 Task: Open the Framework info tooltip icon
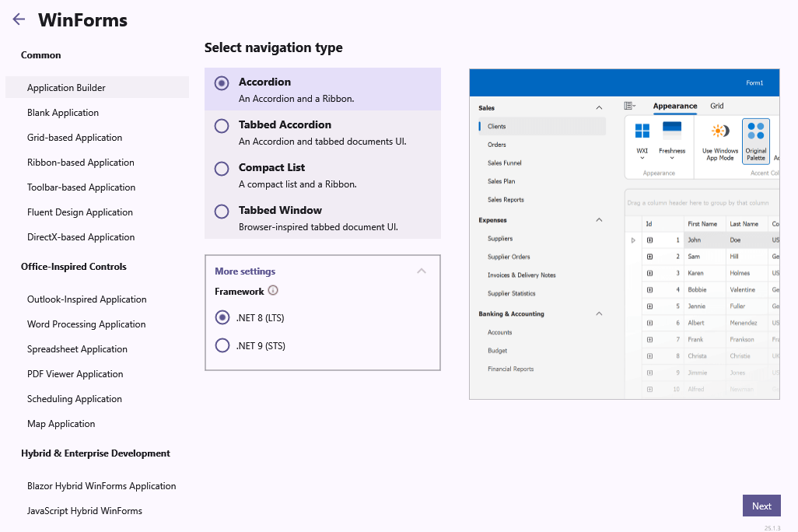click(272, 290)
